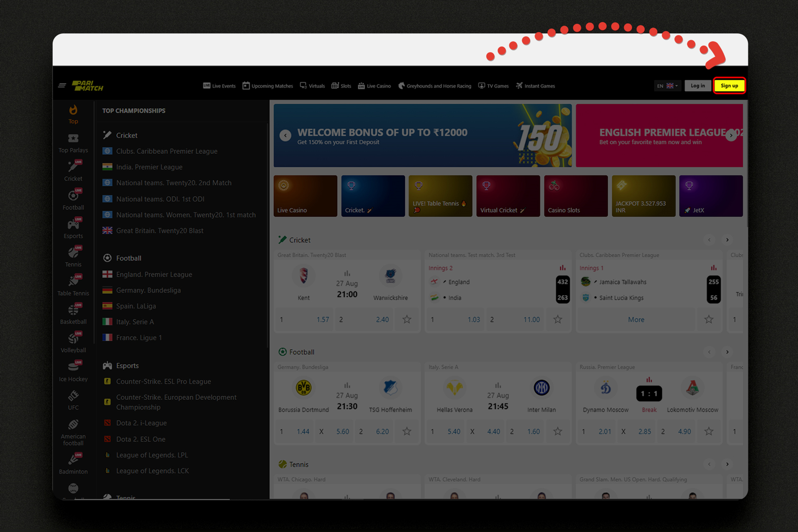This screenshot has height=532, width=798.
Task: Favorite the England vs India match
Action: click(558, 319)
